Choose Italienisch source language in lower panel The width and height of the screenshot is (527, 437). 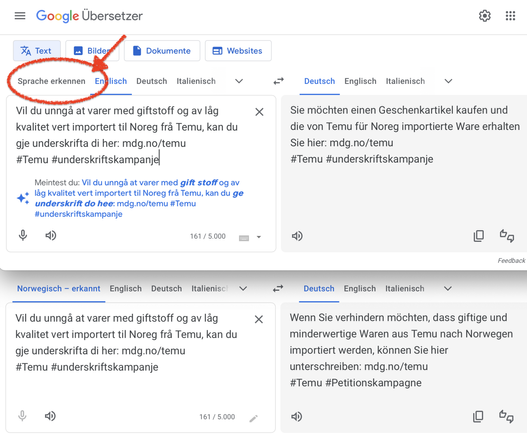(210, 288)
